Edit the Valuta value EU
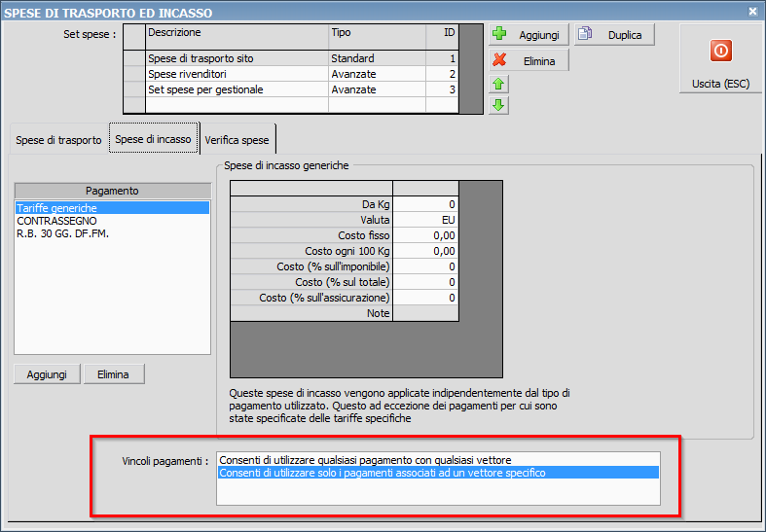Viewport: 766px width, 532px height. [x=425, y=220]
